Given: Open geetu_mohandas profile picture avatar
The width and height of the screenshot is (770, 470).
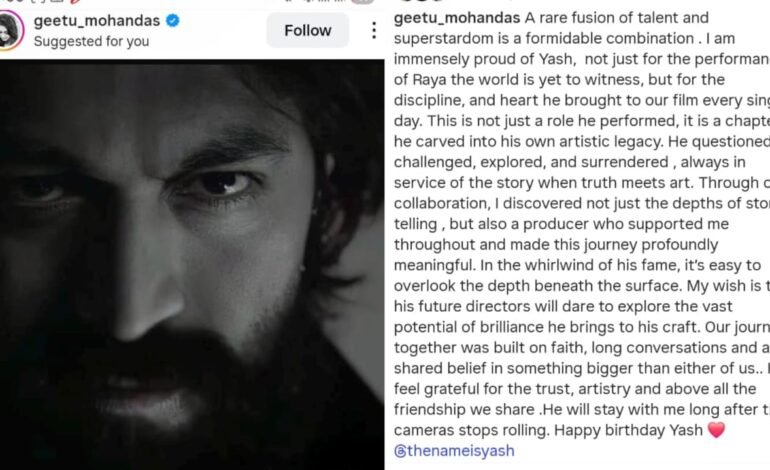Looking at the screenshot, I should click(x=13, y=29).
